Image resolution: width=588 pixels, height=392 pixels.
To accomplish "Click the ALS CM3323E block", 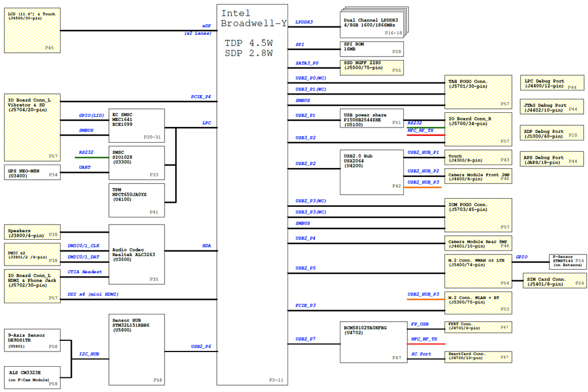I will point(32,377).
